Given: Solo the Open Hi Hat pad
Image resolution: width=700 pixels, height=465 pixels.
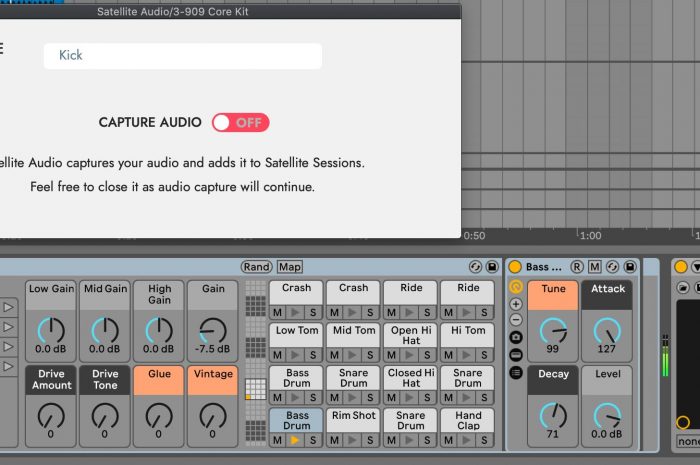Looking at the screenshot, I should coord(427,355).
